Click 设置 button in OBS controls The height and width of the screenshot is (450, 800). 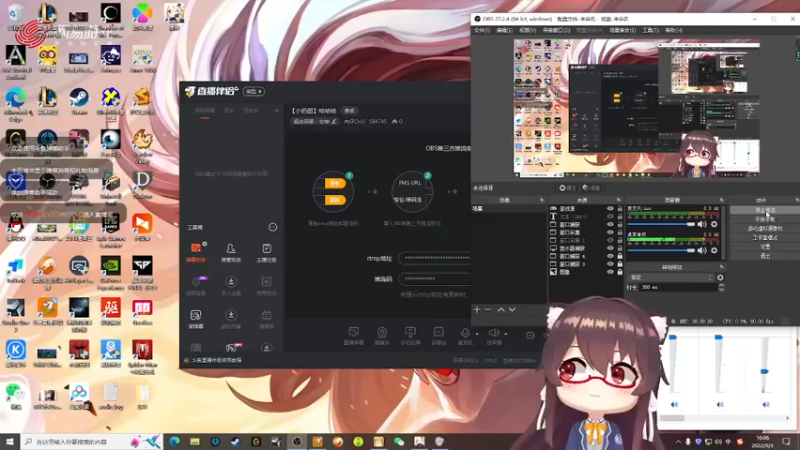[x=764, y=247]
